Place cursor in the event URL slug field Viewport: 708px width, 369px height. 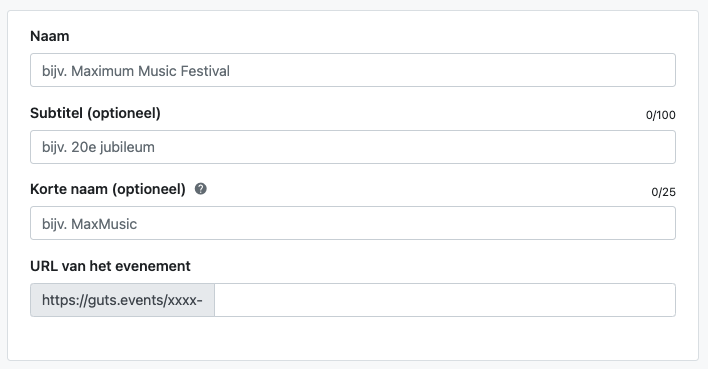pyautogui.click(x=445, y=300)
